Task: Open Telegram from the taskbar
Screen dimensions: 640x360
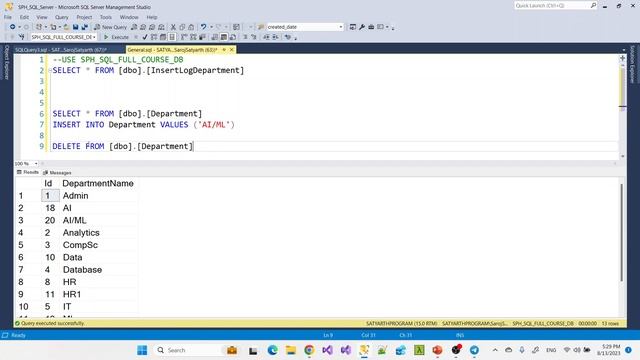Action: click(474, 350)
